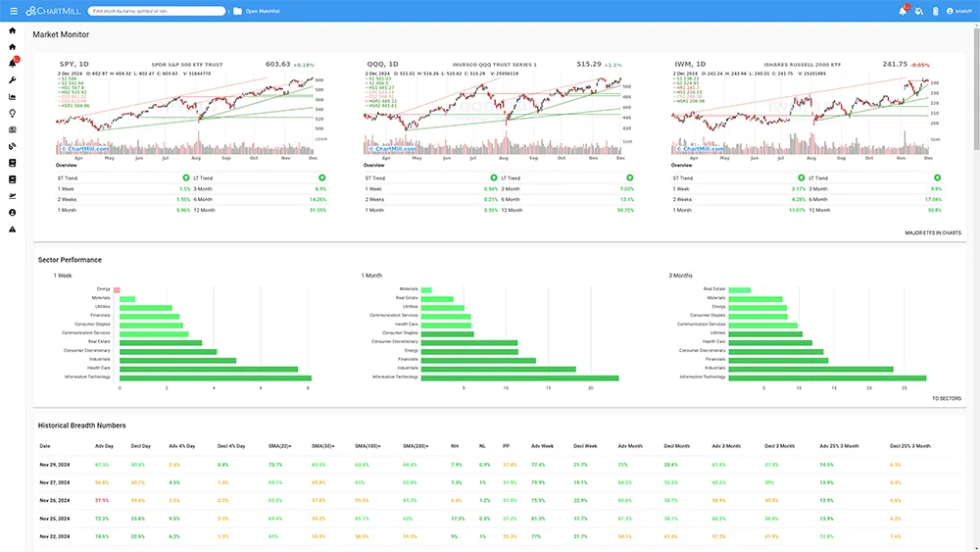This screenshot has height=552, width=980.
Task: Click Health Care bar in 1 Week chart
Action: pyautogui.click(x=209, y=369)
